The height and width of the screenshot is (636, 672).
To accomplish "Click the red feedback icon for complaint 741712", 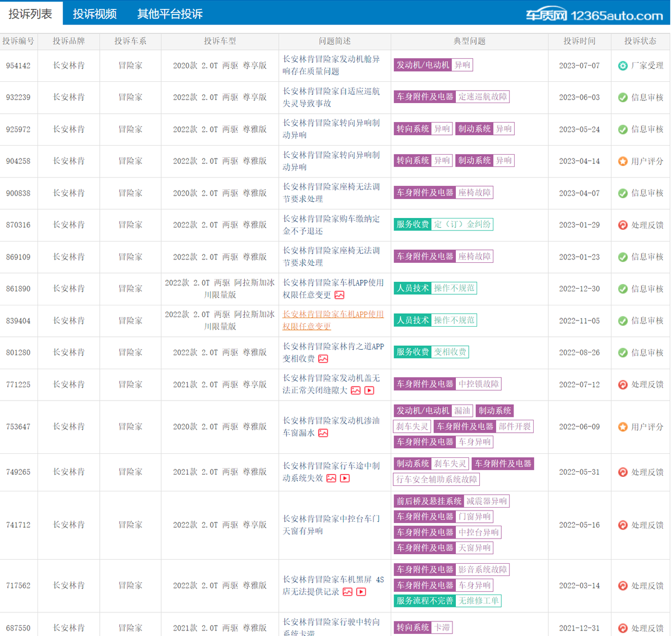I will pyautogui.click(x=623, y=525).
